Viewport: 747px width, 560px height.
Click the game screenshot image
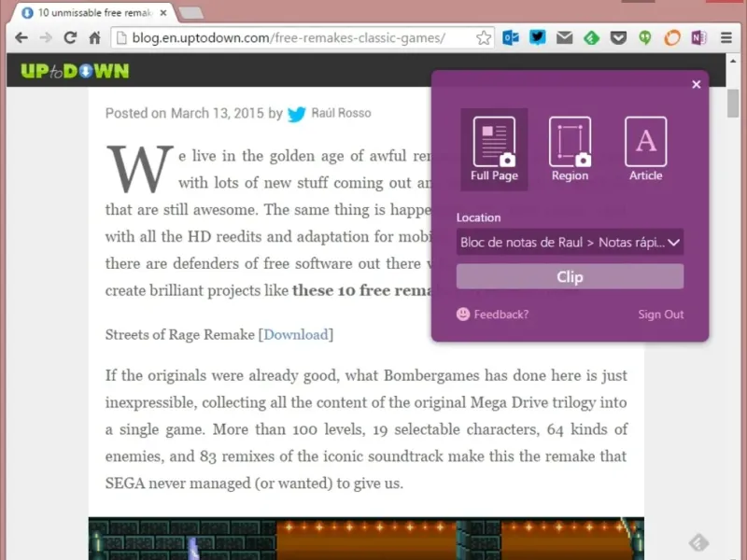coord(366,539)
